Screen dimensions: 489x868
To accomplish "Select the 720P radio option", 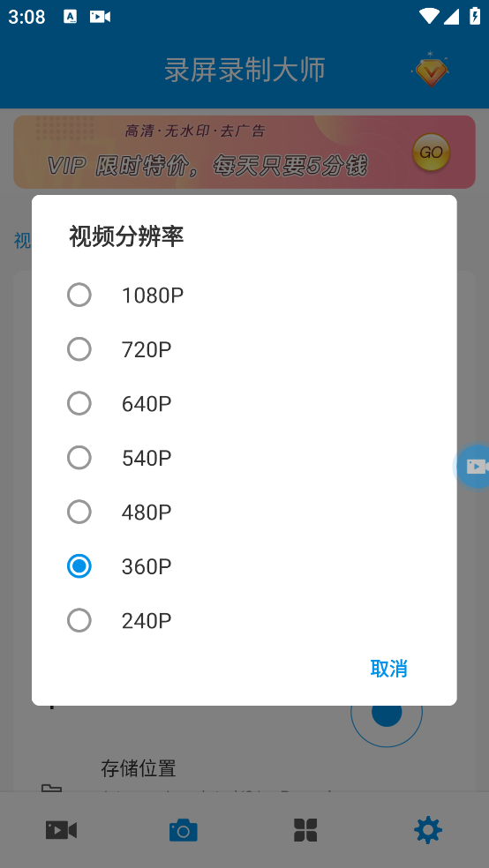I will click(79, 349).
